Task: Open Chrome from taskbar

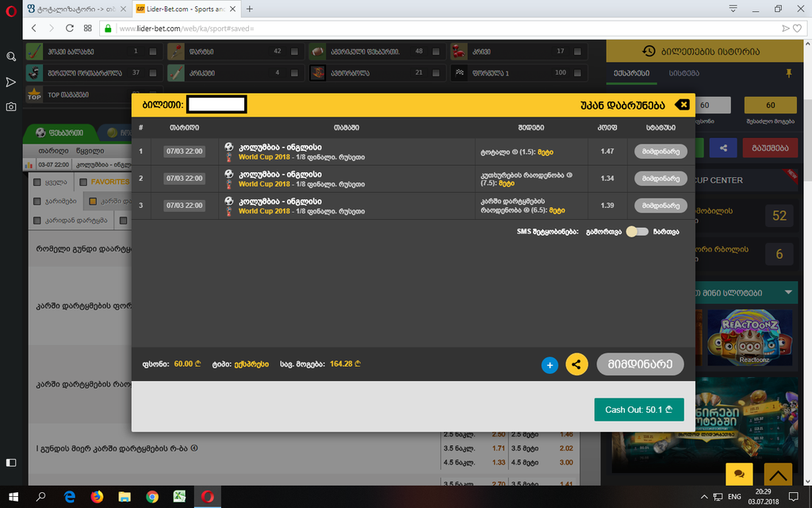Action: [152, 497]
